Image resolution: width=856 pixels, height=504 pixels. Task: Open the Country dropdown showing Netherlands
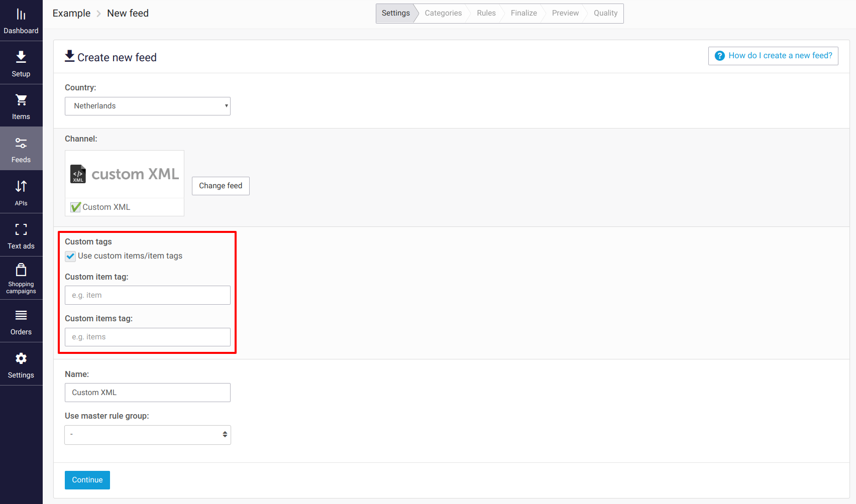[148, 106]
